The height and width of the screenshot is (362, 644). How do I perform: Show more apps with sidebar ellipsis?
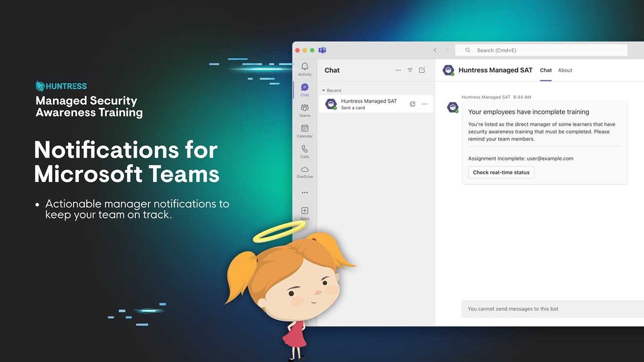(x=305, y=192)
